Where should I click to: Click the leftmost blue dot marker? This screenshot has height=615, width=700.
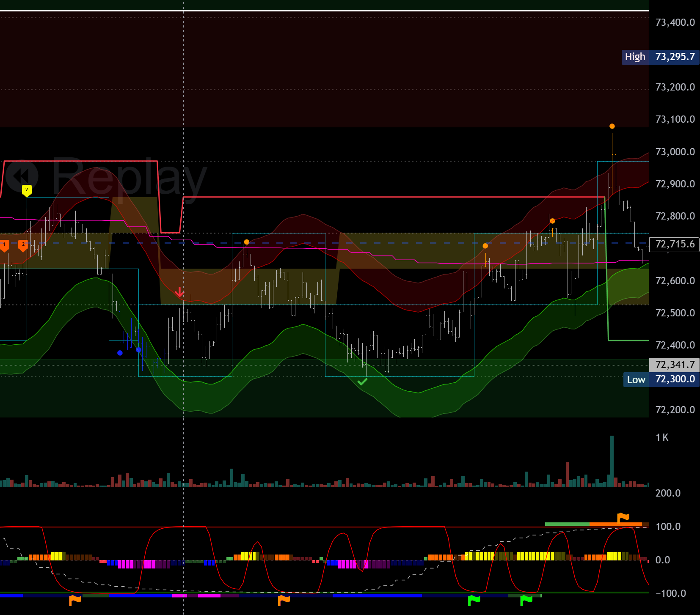[120, 353]
